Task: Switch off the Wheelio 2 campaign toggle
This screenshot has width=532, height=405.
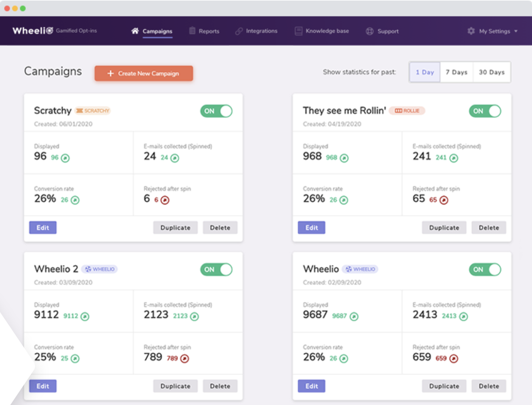Action: tap(217, 269)
